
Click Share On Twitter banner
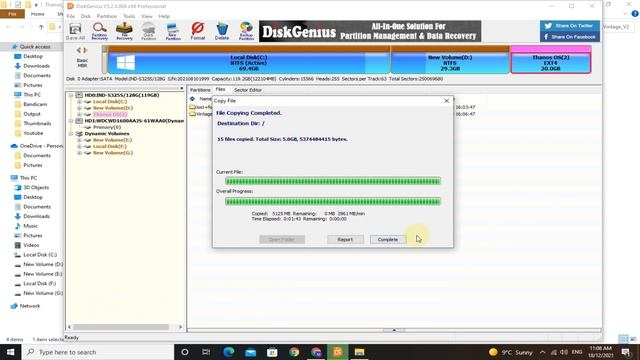[x=570, y=26]
